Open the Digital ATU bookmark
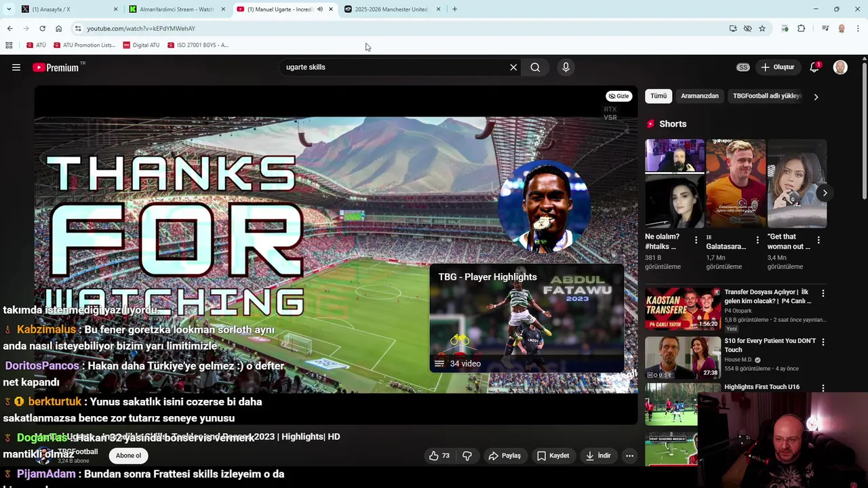Viewport: 868px width, 488px height. [x=141, y=45]
